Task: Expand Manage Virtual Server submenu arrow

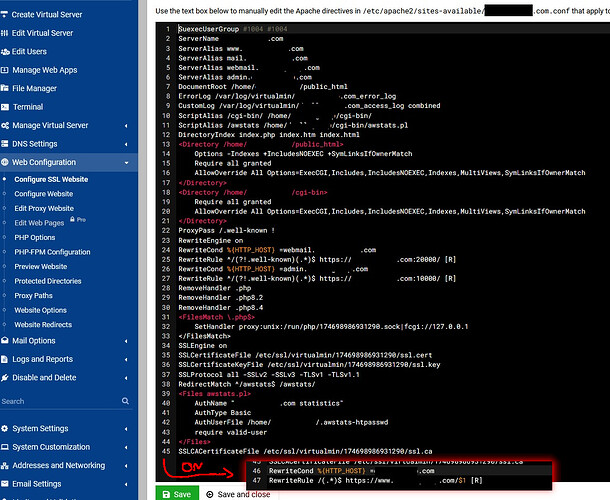Action: point(126,126)
